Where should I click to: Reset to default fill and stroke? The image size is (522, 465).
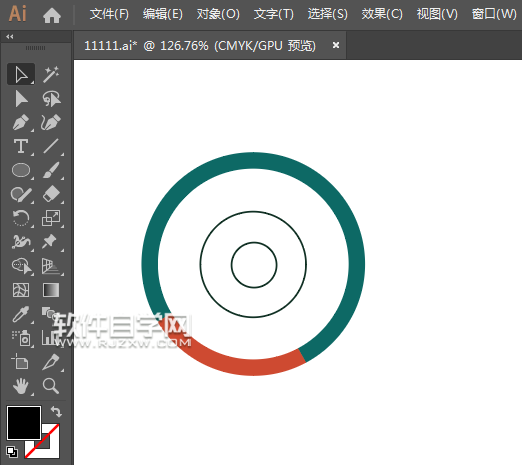tap(12, 452)
